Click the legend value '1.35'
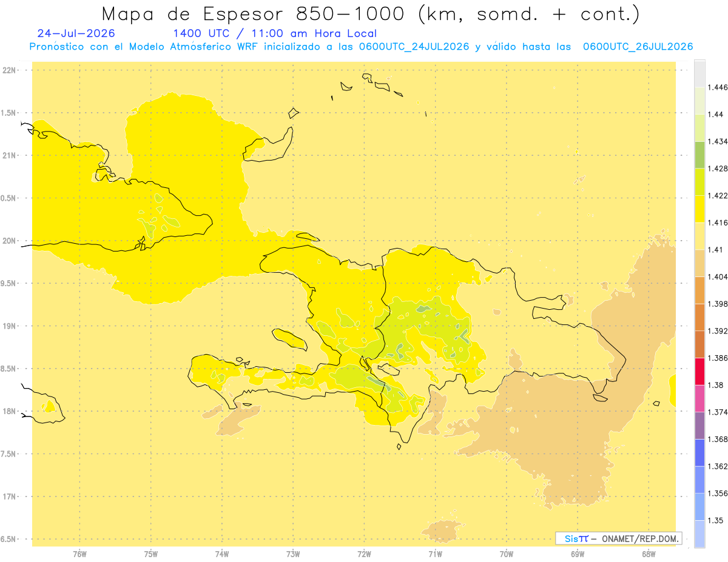 [x=717, y=520]
